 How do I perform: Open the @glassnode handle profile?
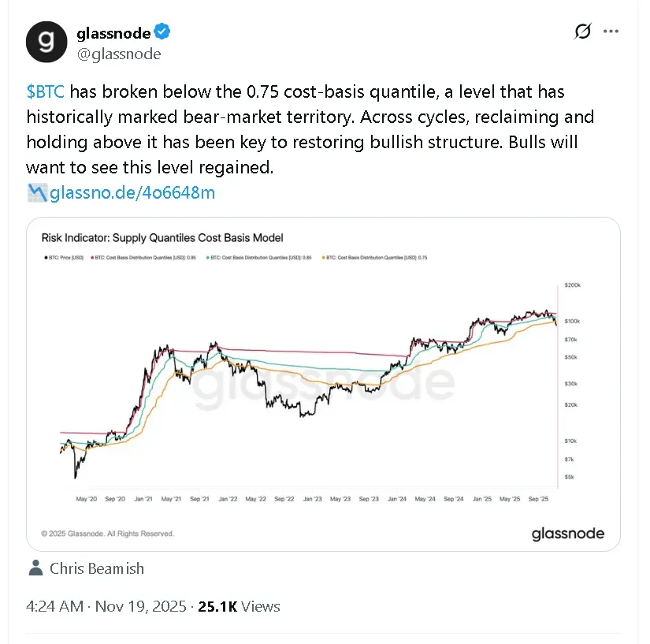click(x=119, y=54)
